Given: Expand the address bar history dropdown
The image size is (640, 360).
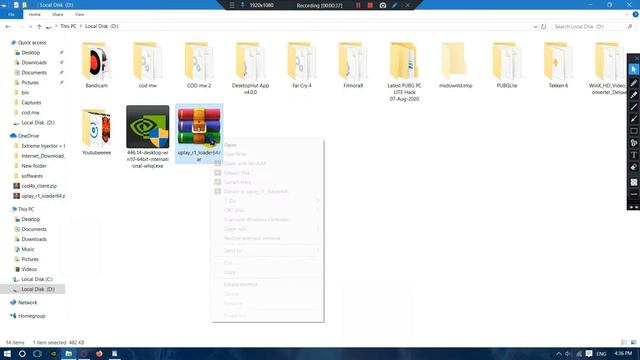Looking at the screenshot, I should 535,27.
